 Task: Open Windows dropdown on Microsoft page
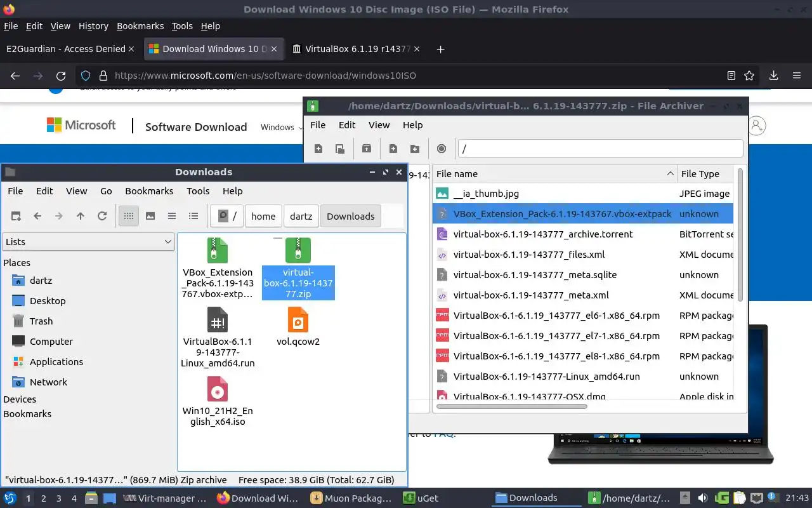coord(282,127)
